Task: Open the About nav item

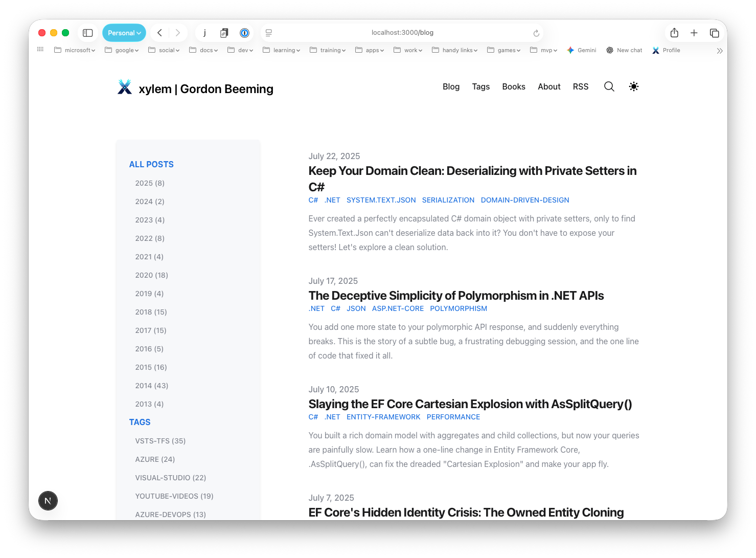Action: (549, 86)
